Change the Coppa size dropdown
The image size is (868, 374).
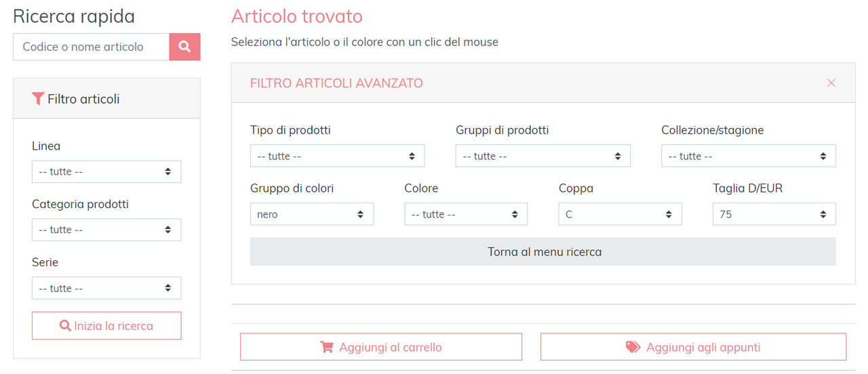[x=620, y=215]
